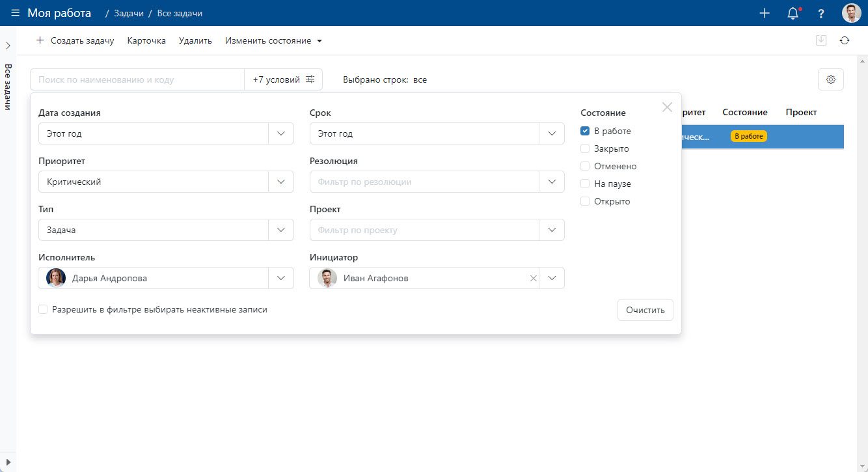Close the filter panel
Screen dimensions: 868x472
pos(667,107)
